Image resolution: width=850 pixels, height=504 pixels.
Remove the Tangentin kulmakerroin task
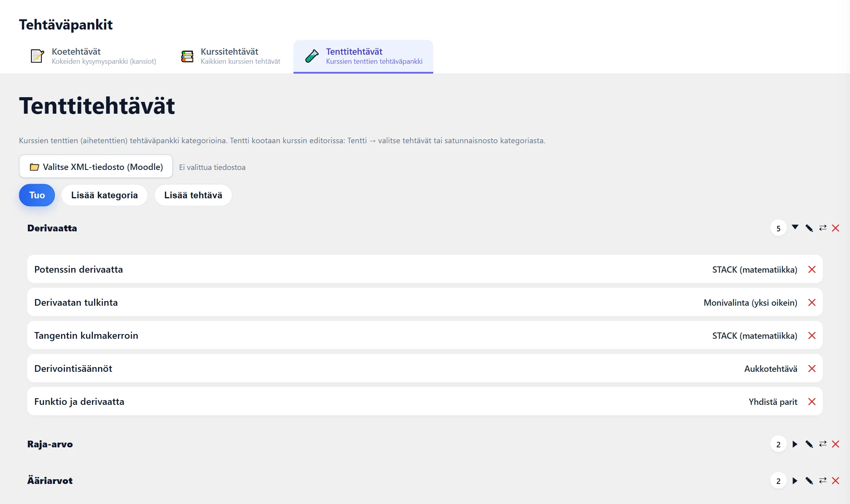[812, 336]
